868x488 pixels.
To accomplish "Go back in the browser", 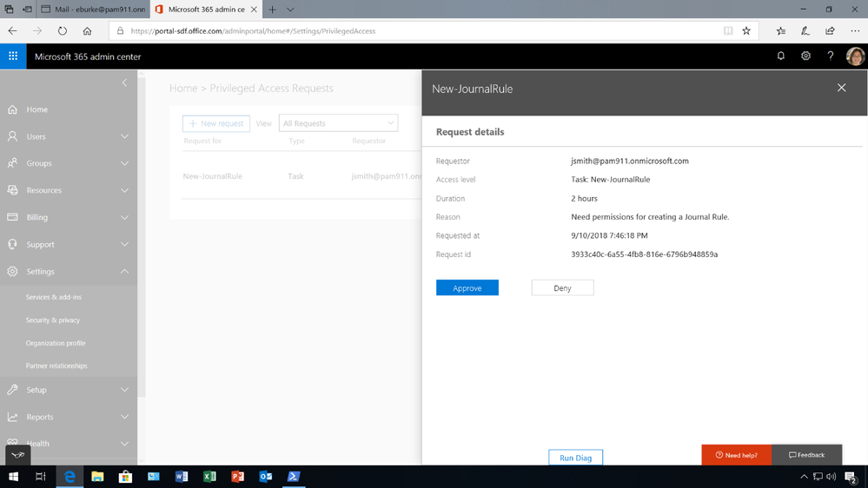I will (13, 31).
